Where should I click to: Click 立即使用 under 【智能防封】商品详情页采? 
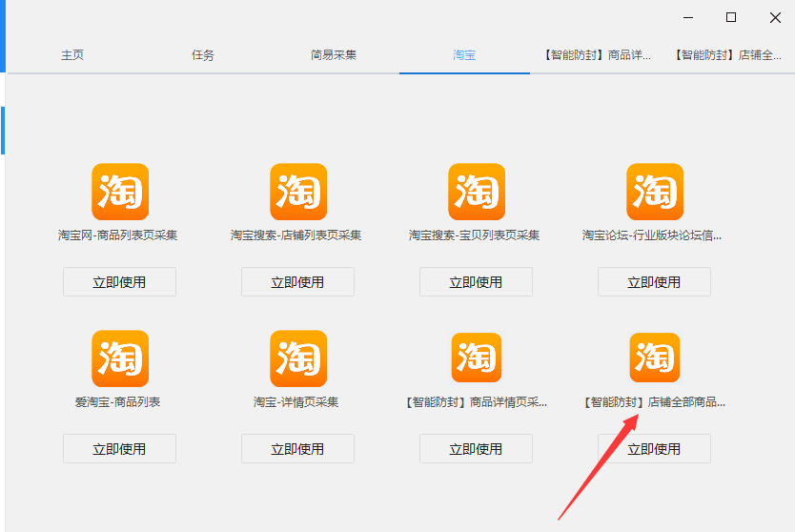click(476, 449)
